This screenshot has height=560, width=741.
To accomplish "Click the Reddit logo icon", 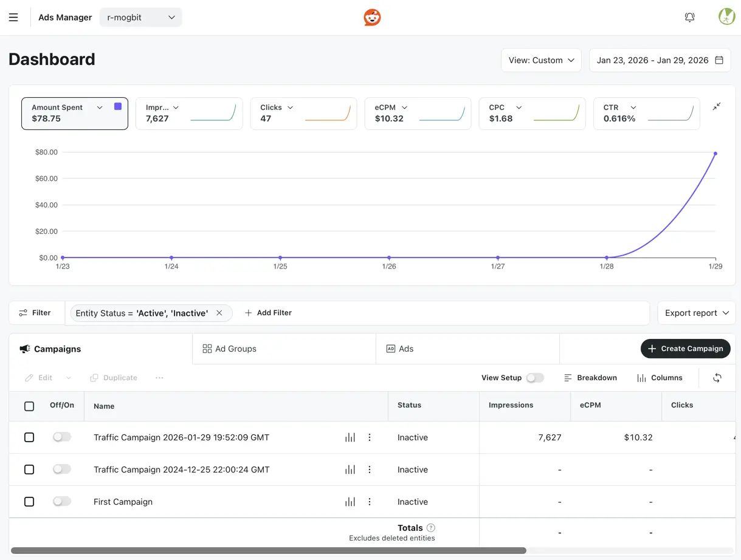I will pyautogui.click(x=372, y=18).
